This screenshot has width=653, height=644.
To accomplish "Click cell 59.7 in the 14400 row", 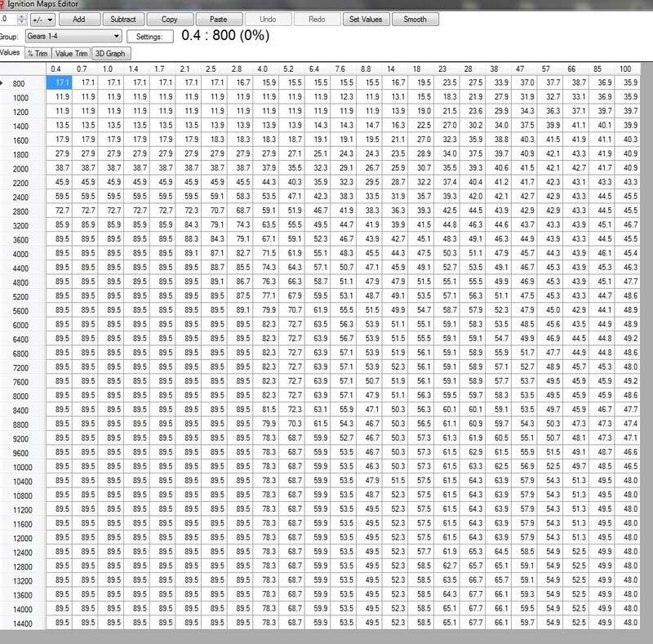I will [x=524, y=622].
